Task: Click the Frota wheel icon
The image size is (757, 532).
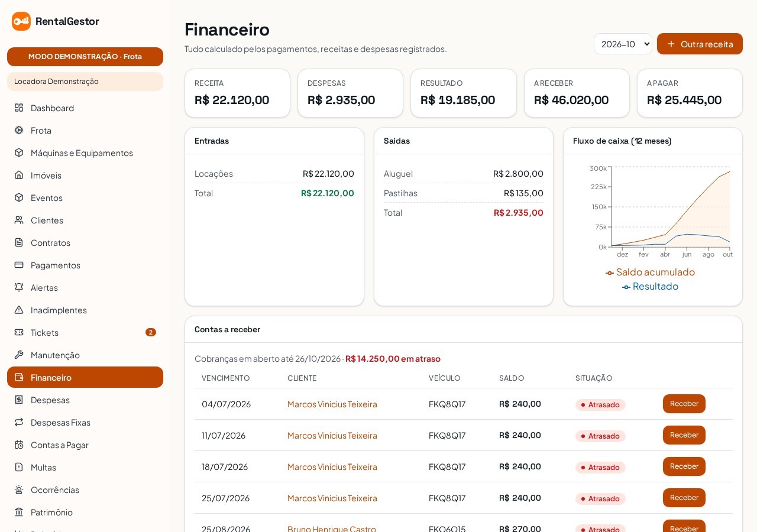Action: pyautogui.click(x=19, y=130)
